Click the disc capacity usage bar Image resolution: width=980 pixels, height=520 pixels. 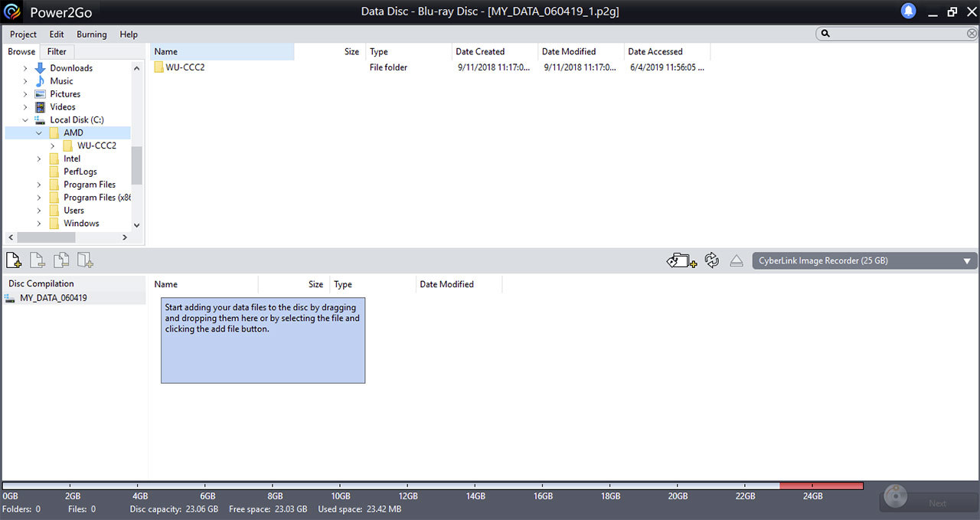point(433,486)
